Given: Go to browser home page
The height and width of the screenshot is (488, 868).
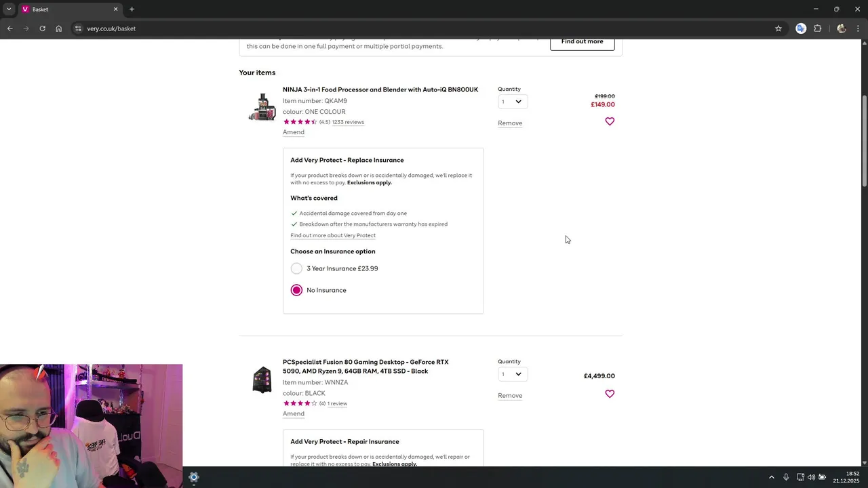Looking at the screenshot, I should point(58,28).
